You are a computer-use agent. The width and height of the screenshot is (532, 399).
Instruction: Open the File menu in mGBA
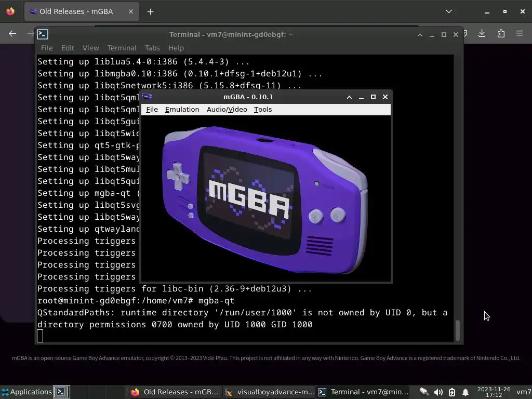pos(152,109)
